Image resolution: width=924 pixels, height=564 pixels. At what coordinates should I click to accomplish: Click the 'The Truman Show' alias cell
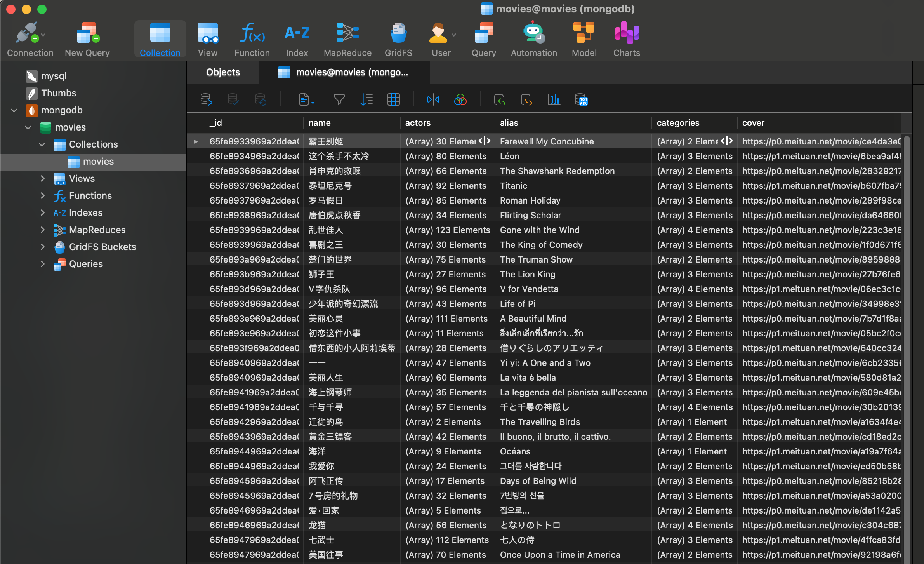click(573, 259)
